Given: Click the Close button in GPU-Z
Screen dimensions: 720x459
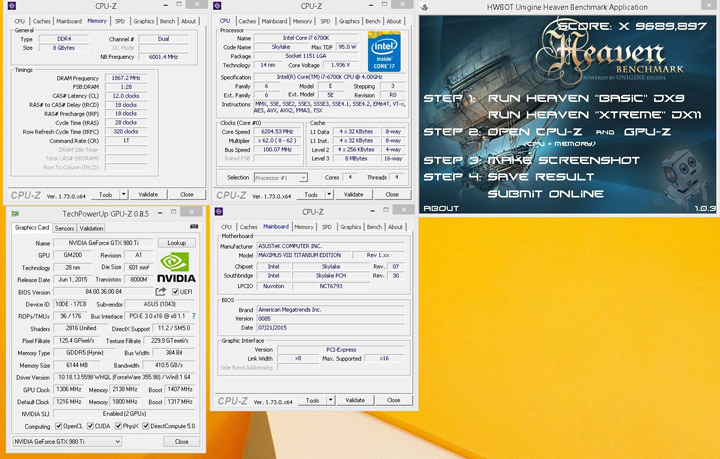Looking at the screenshot, I should [182, 442].
